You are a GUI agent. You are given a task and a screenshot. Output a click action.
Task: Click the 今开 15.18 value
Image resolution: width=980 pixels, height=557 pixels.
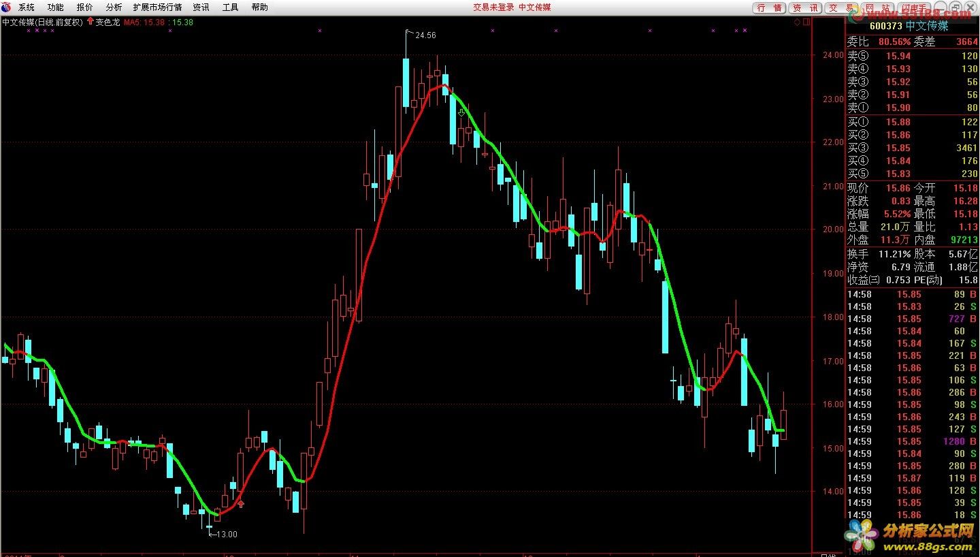pos(966,188)
